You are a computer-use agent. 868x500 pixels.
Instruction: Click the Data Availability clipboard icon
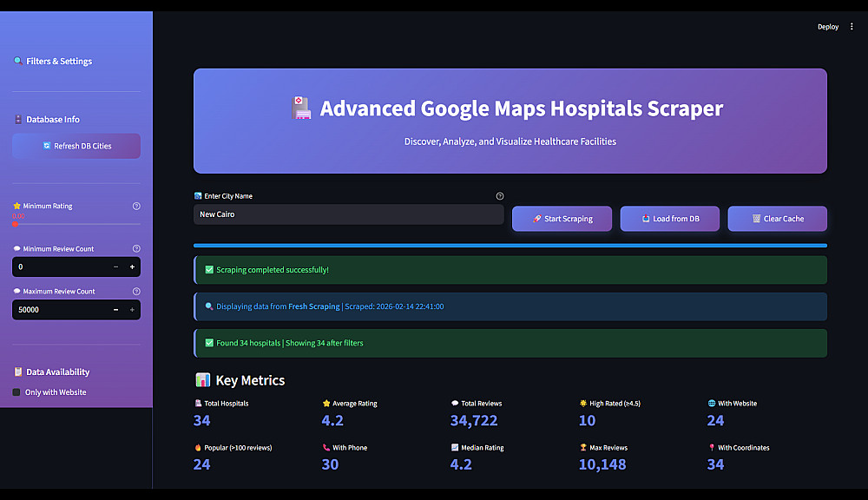(x=18, y=372)
